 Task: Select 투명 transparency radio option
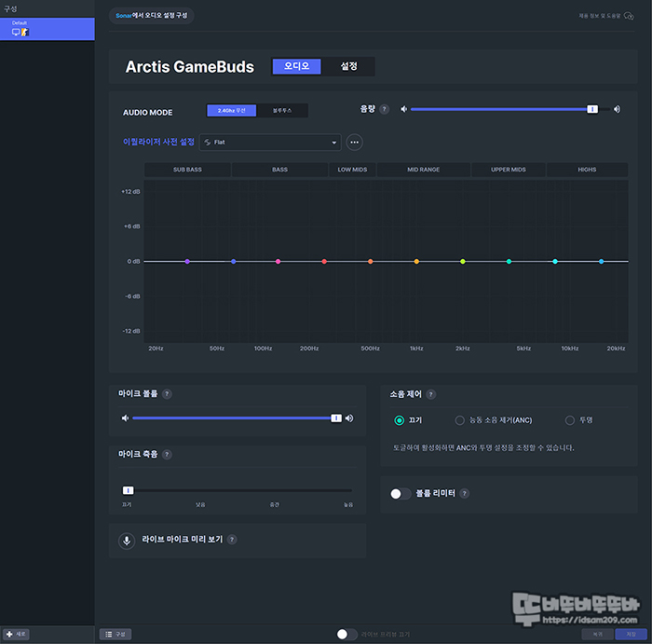tap(570, 420)
